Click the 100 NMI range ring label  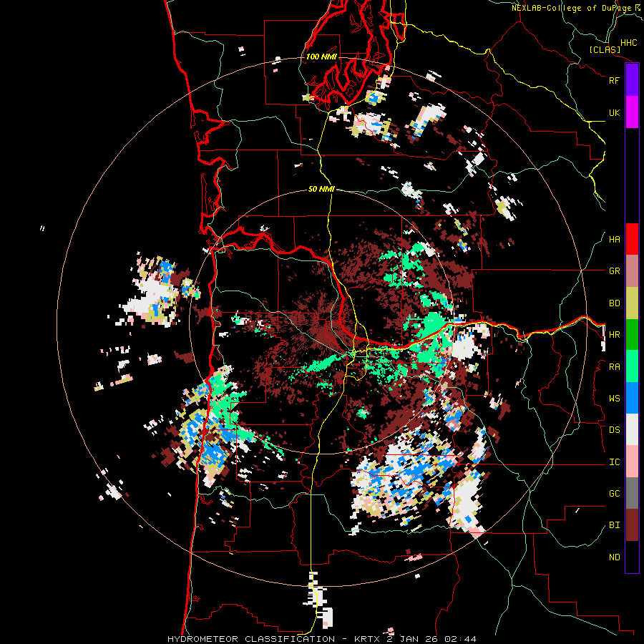tap(321, 57)
